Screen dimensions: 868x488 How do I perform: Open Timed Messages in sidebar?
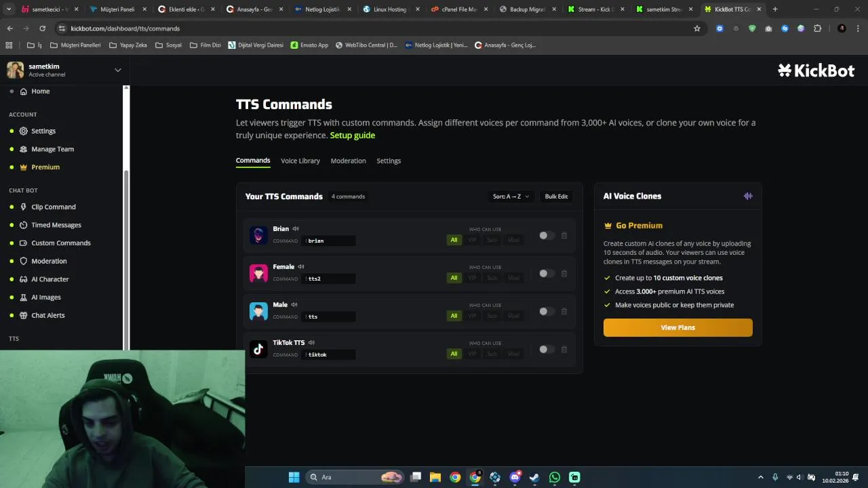tap(56, 225)
